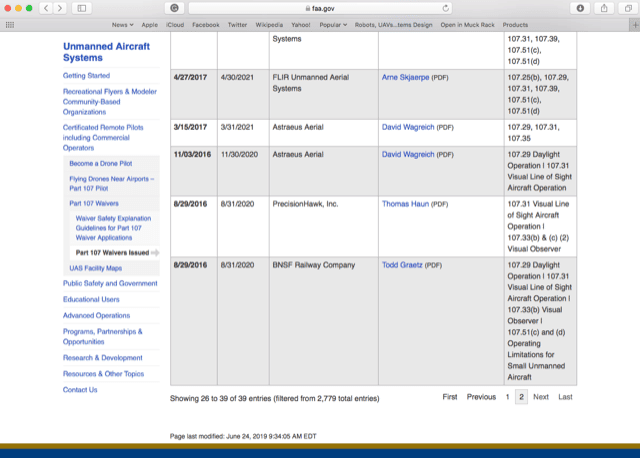Open the Products bookmark

515,24
